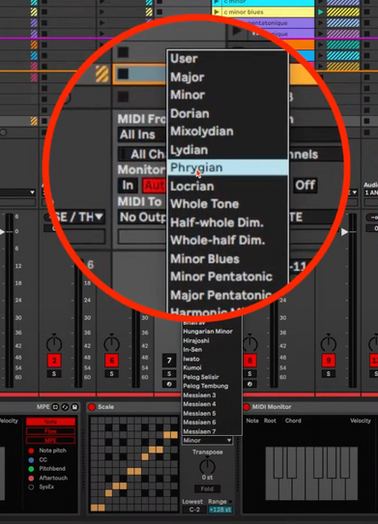
Task: Toggle track 7 activator button
Action: pyautogui.click(x=169, y=361)
